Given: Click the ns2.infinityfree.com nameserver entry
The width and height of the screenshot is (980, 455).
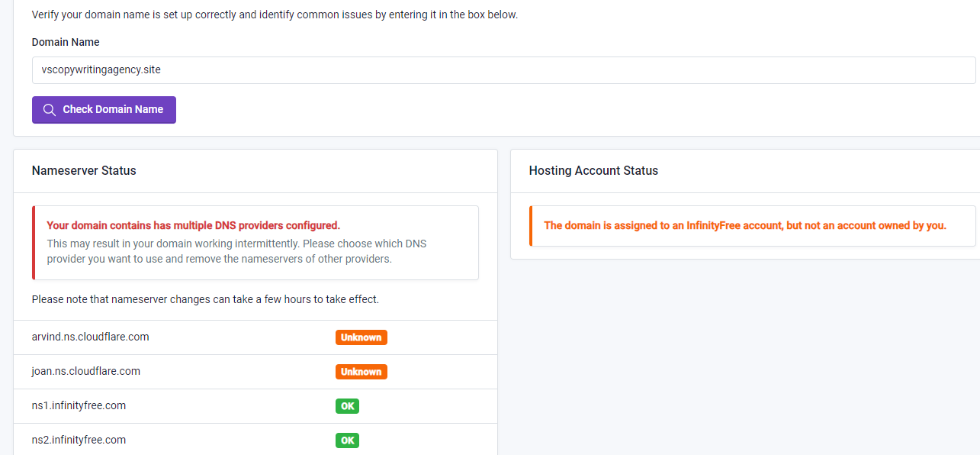Looking at the screenshot, I should [x=79, y=440].
